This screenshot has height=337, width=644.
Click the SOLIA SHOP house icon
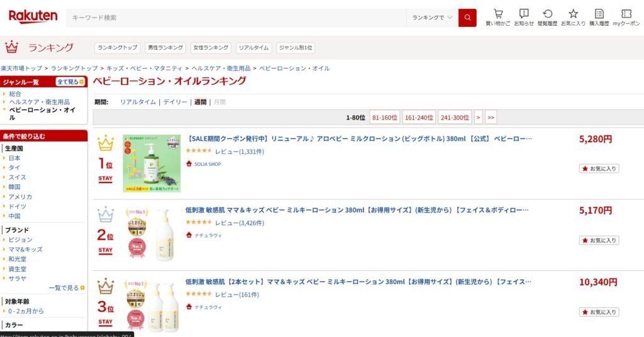click(x=189, y=163)
